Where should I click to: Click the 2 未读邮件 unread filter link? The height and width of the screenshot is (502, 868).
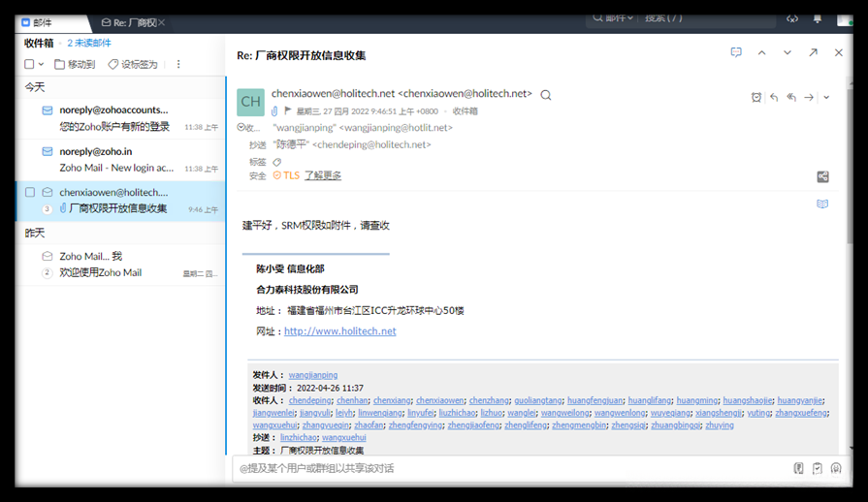click(89, 43)
